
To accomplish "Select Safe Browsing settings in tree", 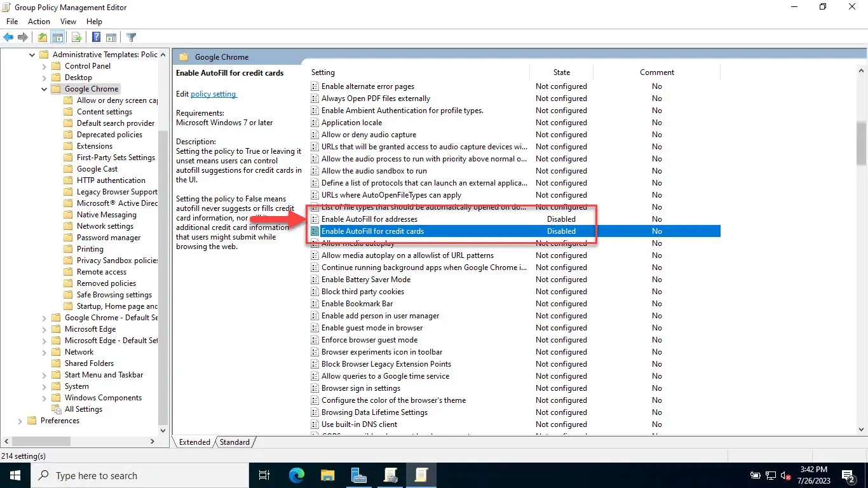I will point(114,295).
